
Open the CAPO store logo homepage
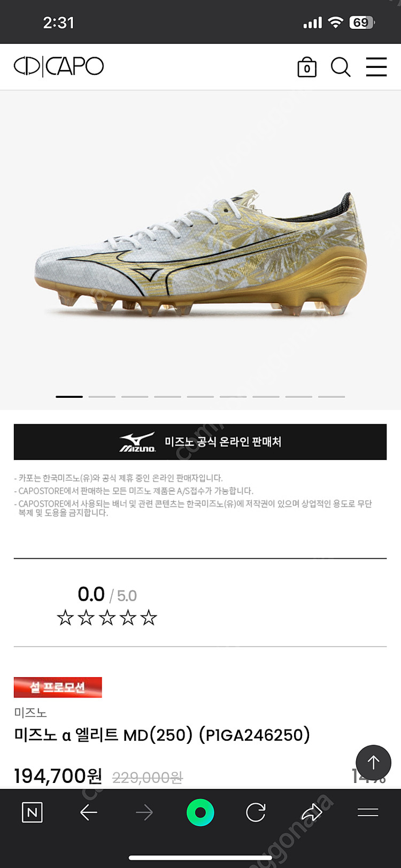coord(59,66)
